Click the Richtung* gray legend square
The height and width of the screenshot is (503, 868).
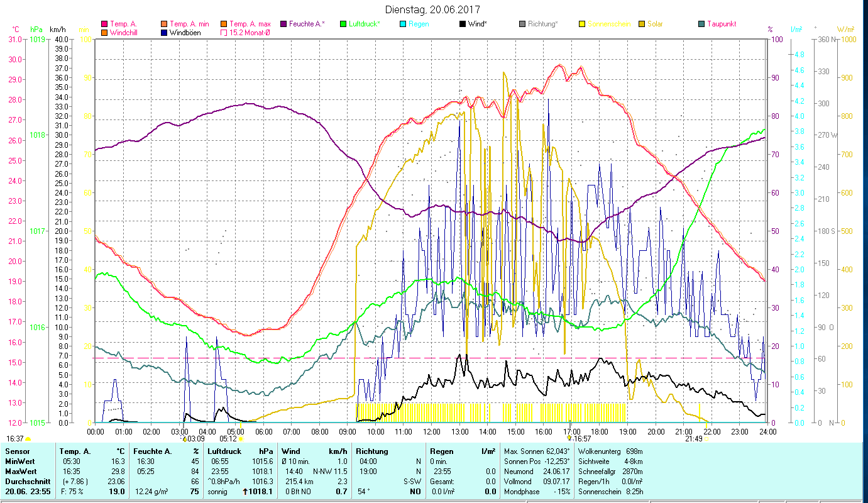(x=522, y=24)
